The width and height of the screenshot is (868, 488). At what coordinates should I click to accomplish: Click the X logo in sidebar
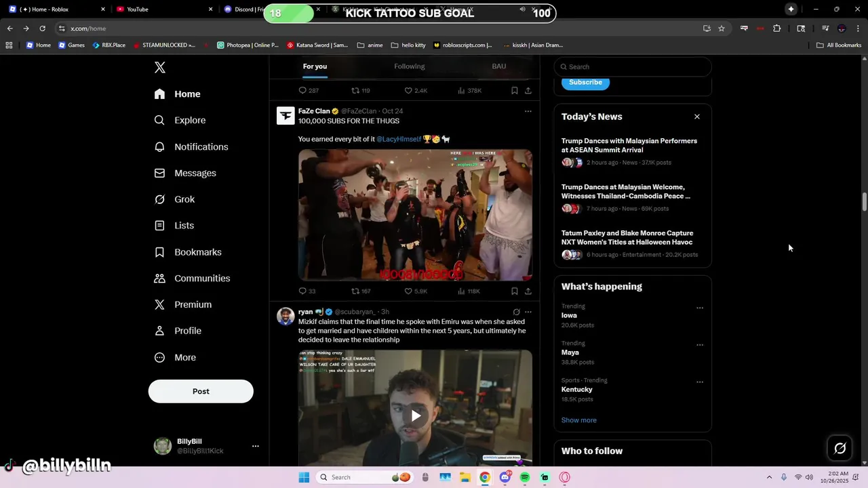(x=160, y=67)
